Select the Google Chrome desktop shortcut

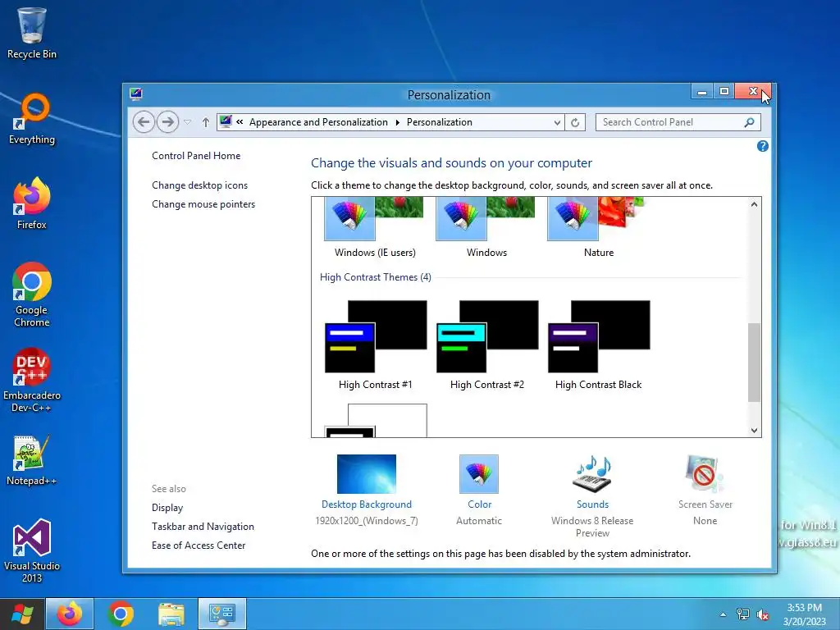32,294
